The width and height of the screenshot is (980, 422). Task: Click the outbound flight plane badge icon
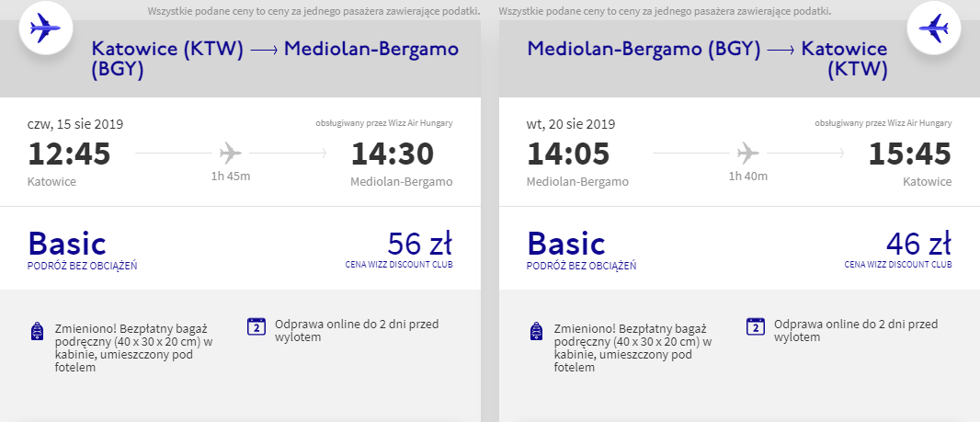click(44, 28)
